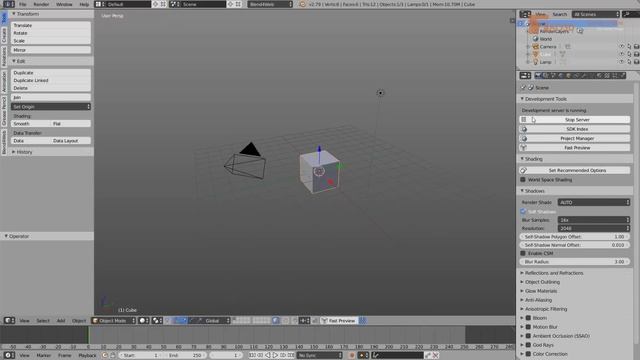Toggle selectability of Lamp in outliner

[629, 62]
